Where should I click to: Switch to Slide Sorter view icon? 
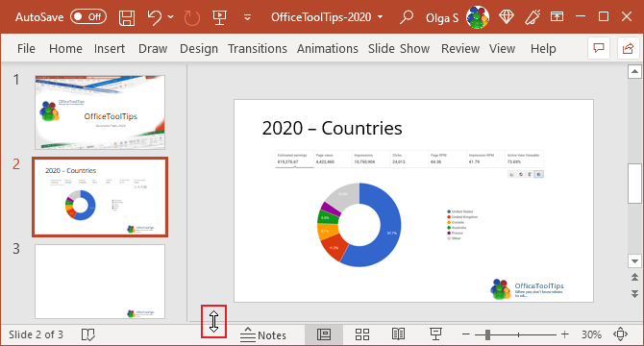tap(361, 334)
